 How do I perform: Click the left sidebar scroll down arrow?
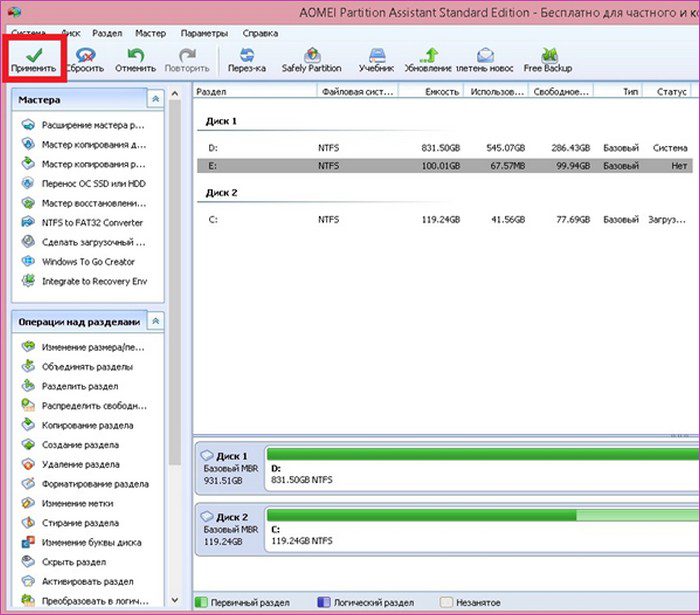coord(175,600)
